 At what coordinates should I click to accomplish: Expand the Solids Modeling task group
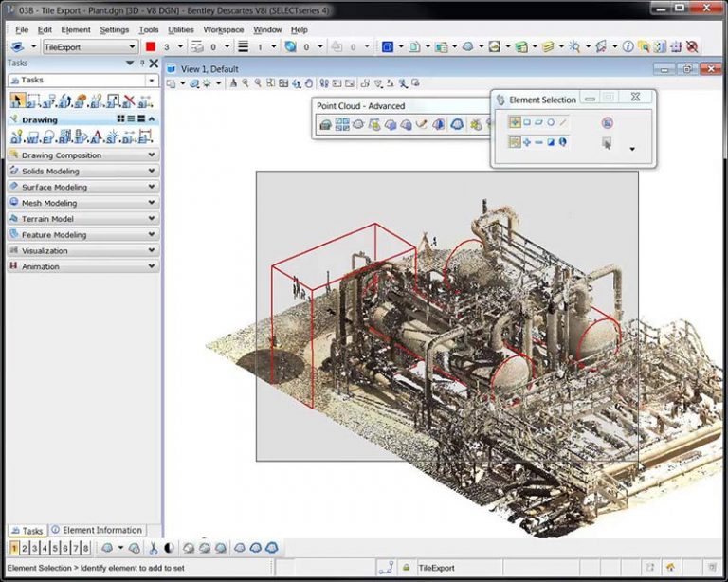click(83, 171)
